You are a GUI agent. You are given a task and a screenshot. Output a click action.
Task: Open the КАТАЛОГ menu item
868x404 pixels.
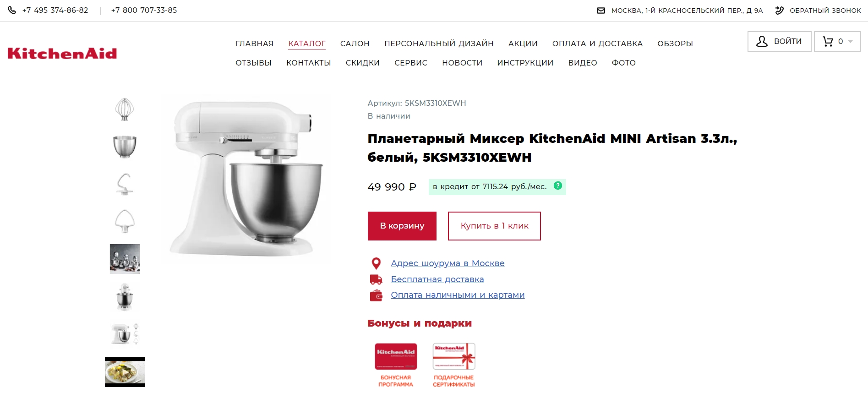click(x=307, y=44)
